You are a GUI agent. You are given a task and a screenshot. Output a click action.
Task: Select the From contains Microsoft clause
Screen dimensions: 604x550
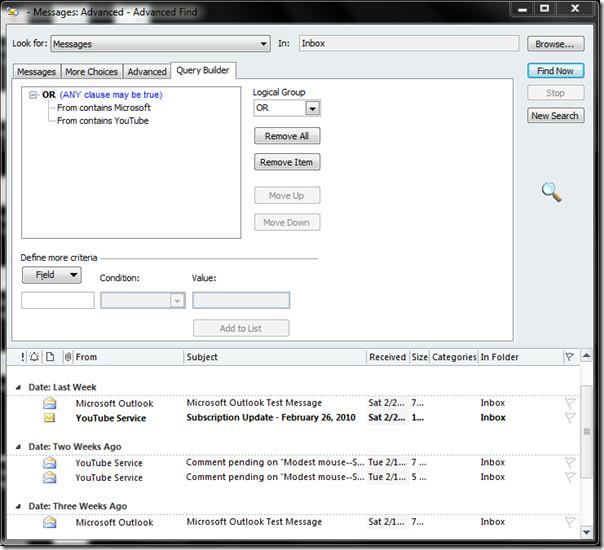click(x=104, y=108)
